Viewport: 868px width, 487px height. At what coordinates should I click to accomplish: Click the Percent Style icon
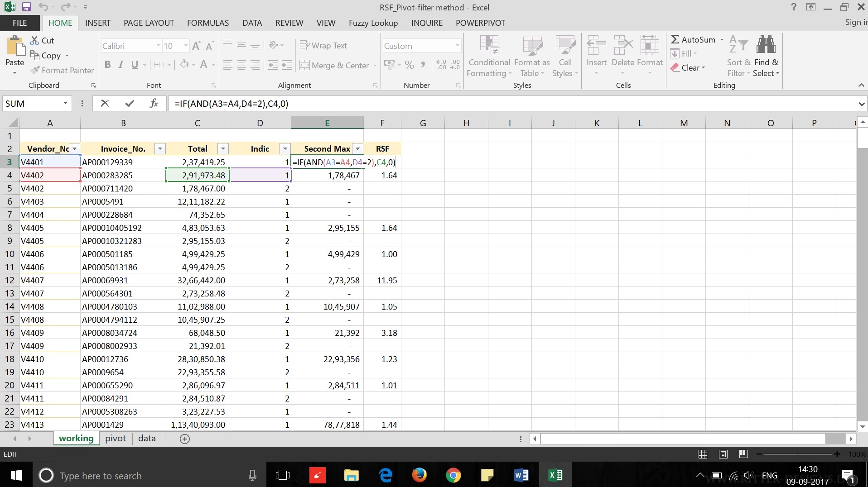(409, 65)
